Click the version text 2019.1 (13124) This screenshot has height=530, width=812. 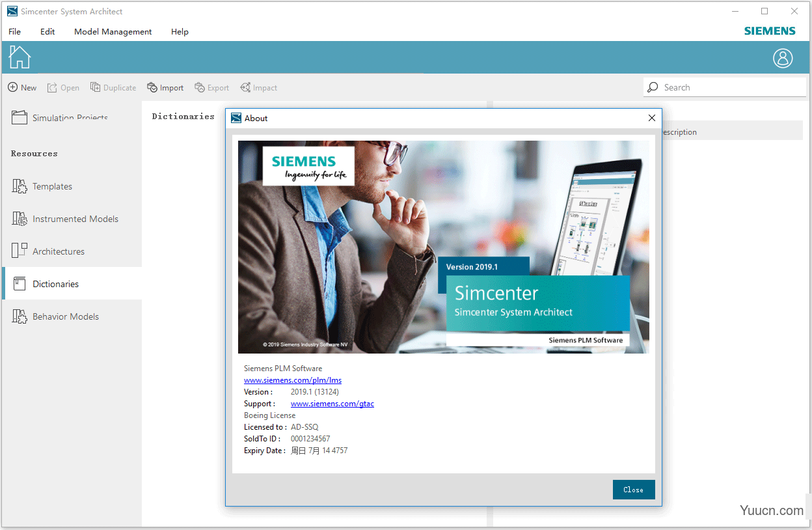pyautogui.click(x=315, y=392)
